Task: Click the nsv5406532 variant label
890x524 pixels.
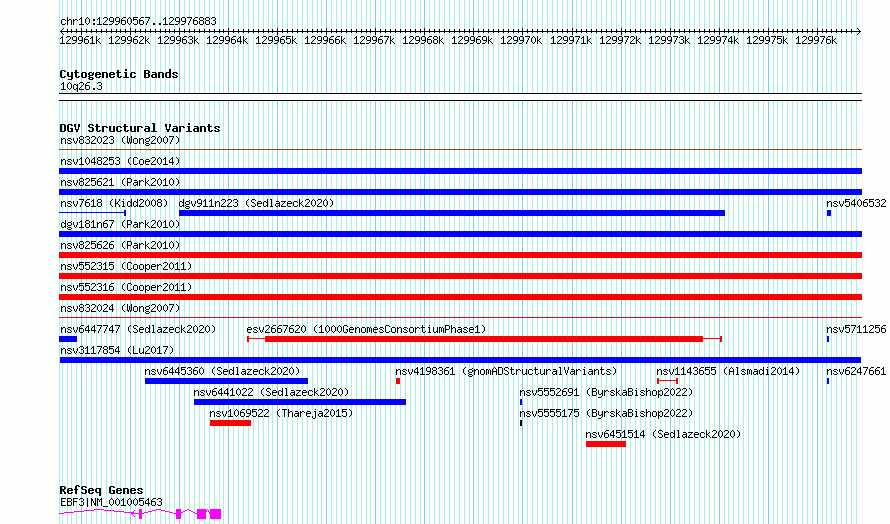Action: coord(856,203)
